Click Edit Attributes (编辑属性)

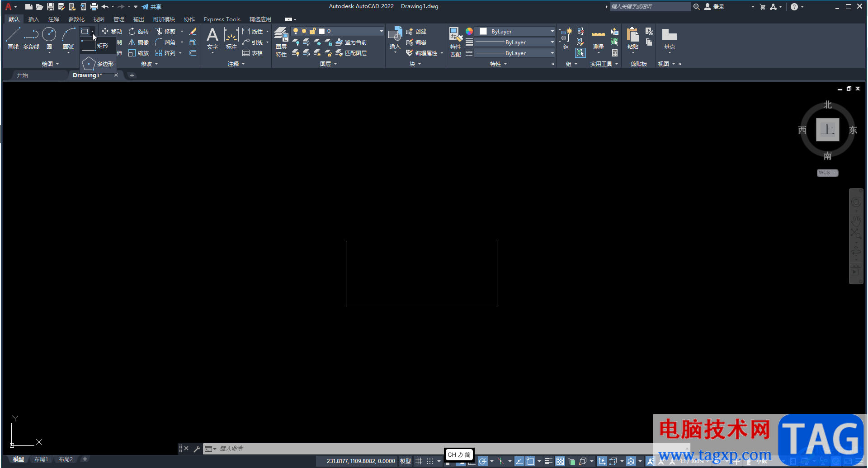422,53
